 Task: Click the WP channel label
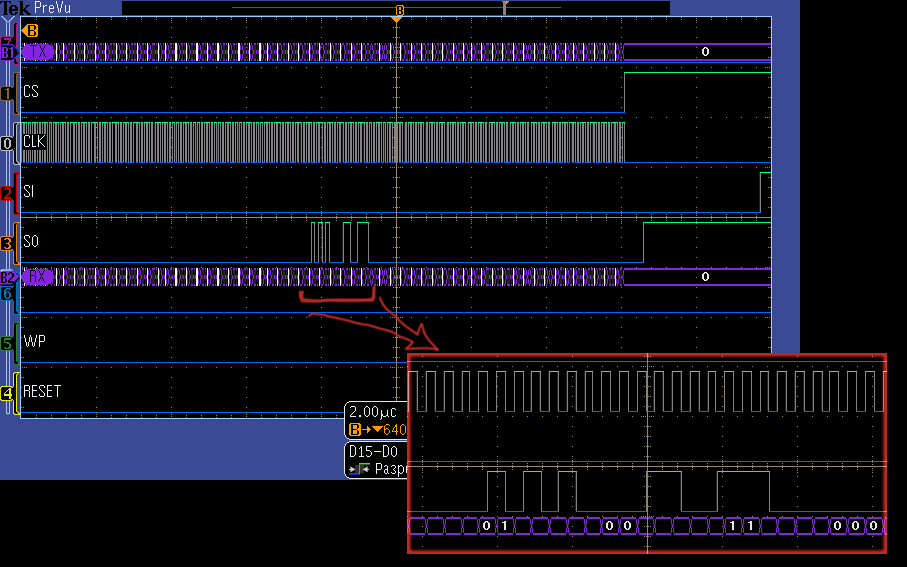pyautogui.click(x=34, y=341)
